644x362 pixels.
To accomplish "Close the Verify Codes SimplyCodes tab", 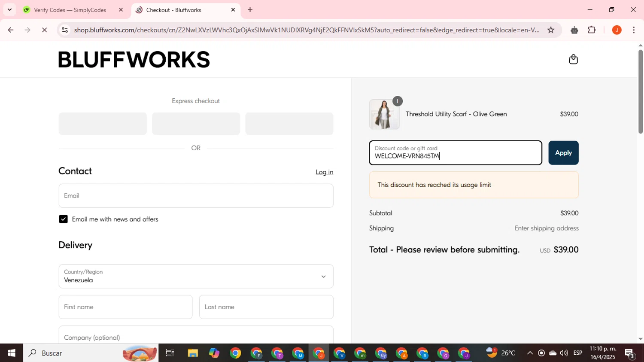I will point(121,9).
